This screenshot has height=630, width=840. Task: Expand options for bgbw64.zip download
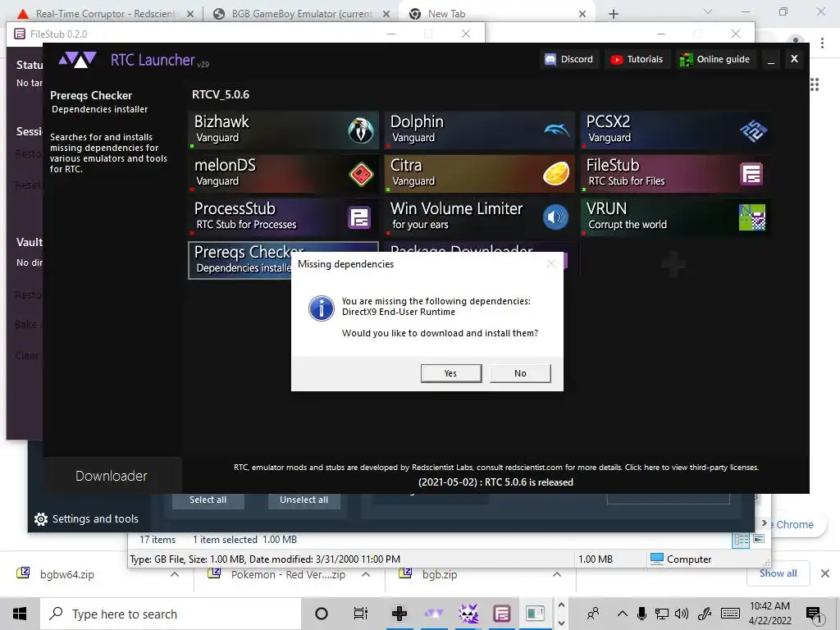point(175,574)
